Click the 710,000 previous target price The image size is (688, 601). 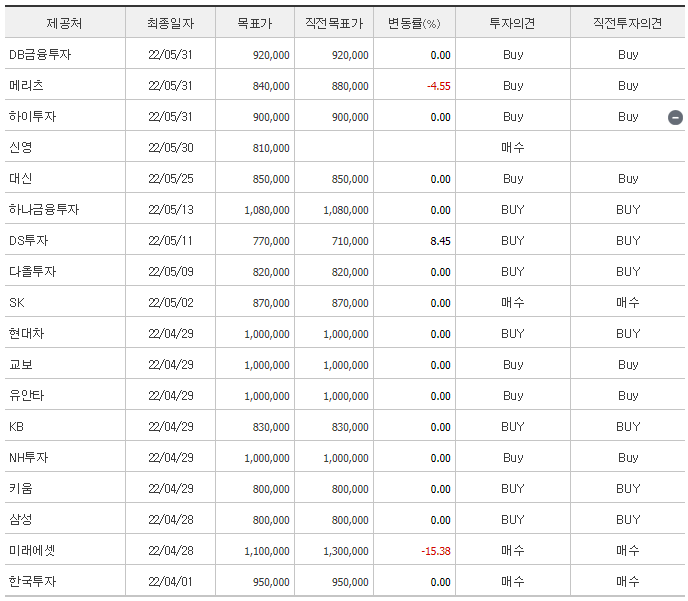350,241
